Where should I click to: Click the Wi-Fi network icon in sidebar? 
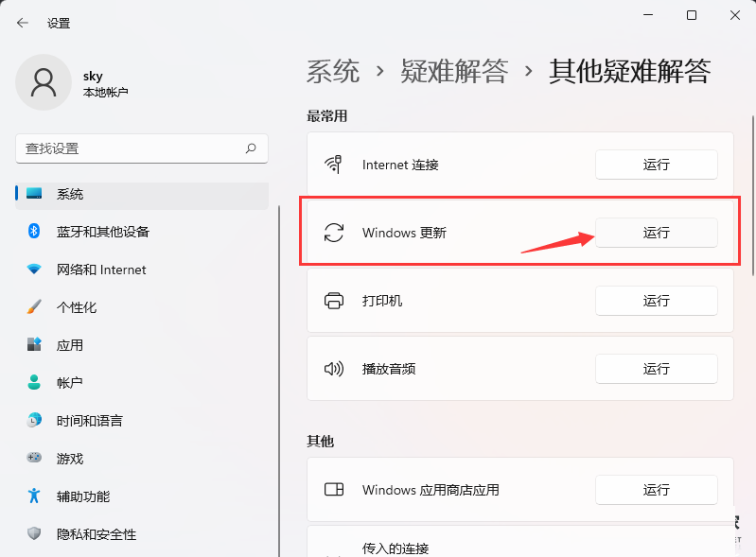34,269
